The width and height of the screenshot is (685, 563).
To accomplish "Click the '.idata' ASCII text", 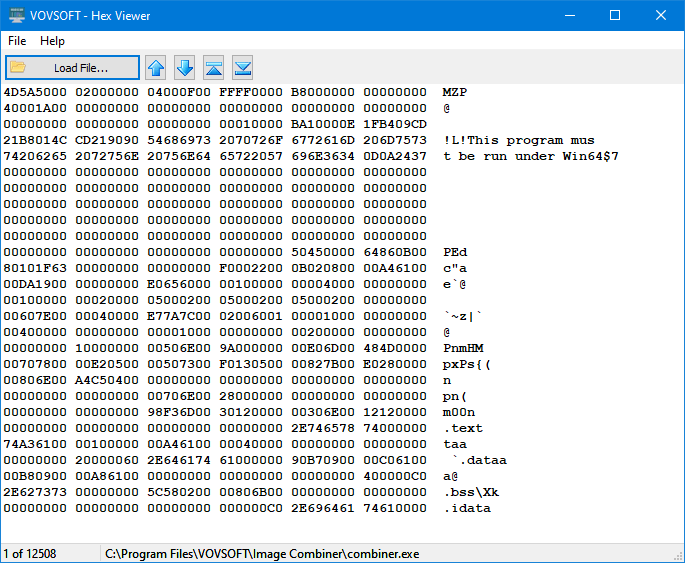I will coord(467,508).
